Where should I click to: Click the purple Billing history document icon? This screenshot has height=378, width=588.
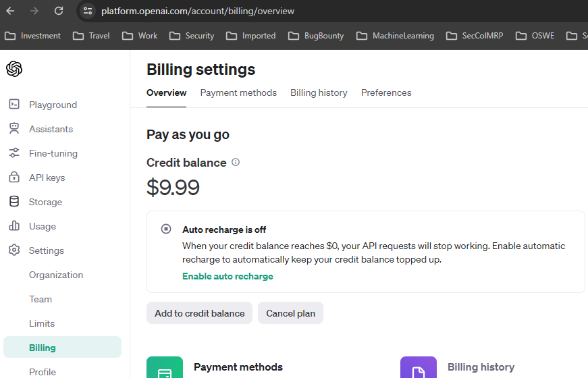tap(419, 367)
